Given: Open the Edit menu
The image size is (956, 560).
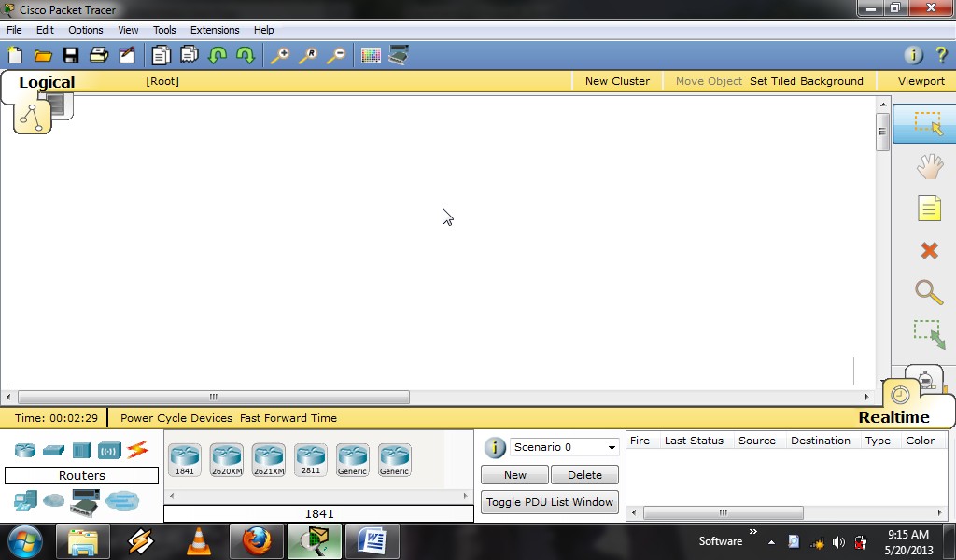Looking at the screenshot, I should (x=45, y=30).
